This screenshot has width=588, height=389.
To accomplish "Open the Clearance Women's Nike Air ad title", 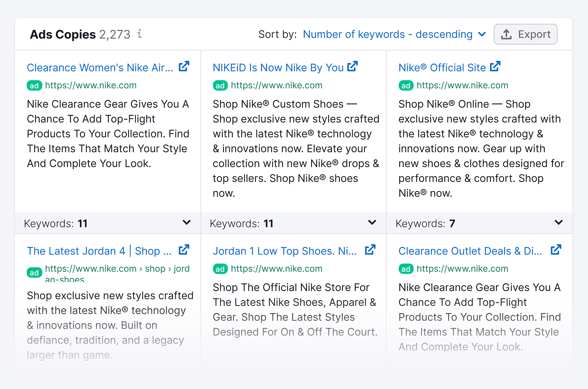I will [100, 68].
